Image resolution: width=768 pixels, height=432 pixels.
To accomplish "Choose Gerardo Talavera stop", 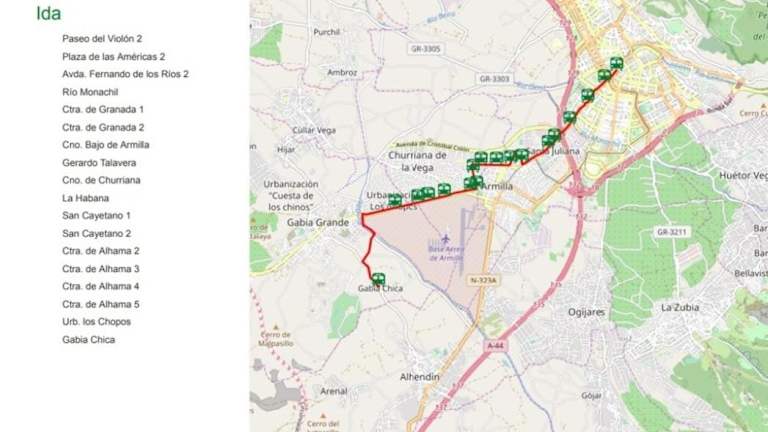I will (x=99, y=163).
